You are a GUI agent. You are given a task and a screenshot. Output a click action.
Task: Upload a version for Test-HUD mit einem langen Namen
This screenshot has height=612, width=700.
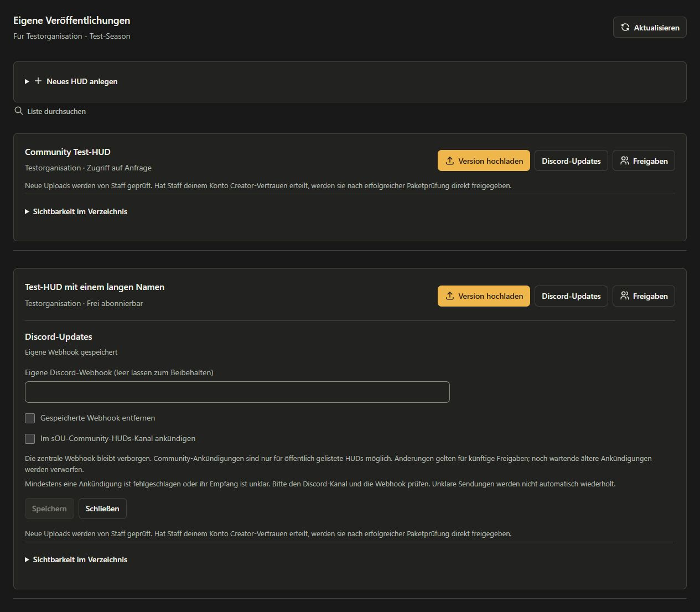[x=484, y=296]
